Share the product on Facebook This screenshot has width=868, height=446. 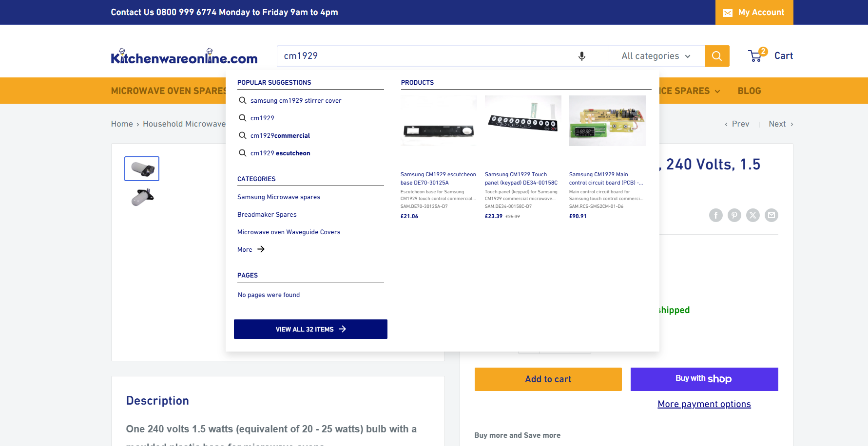[715, 215]
